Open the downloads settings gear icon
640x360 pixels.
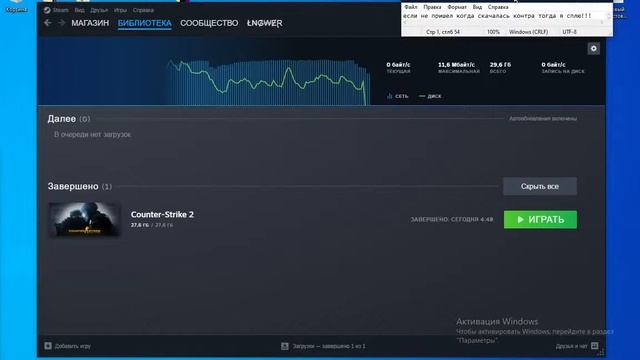click(593, 49)
